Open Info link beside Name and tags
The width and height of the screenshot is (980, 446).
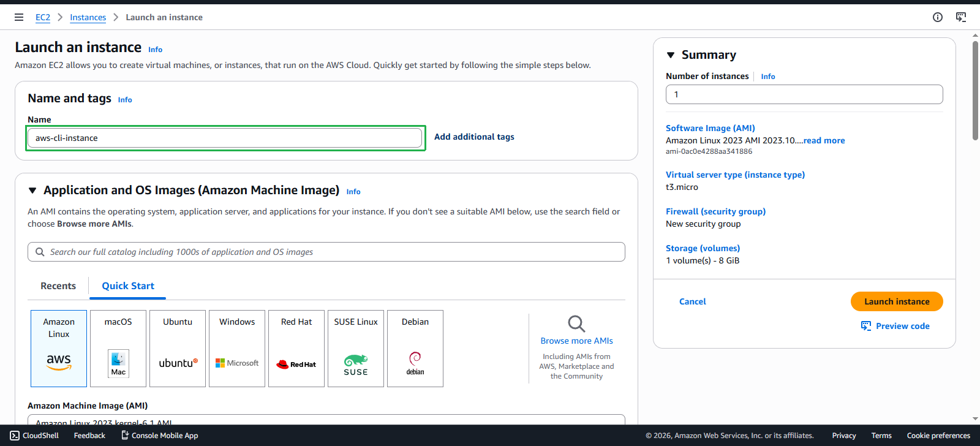(125, 100)
